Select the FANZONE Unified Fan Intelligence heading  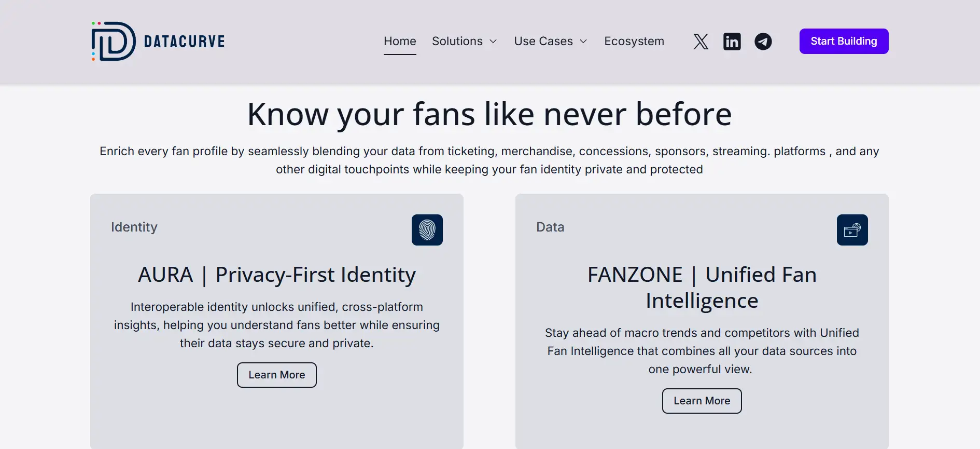click(702, 288)
